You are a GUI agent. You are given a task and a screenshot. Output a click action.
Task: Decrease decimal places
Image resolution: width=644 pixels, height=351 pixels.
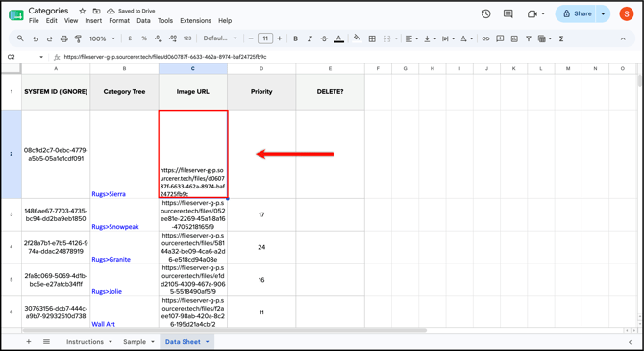click(159, 38)
